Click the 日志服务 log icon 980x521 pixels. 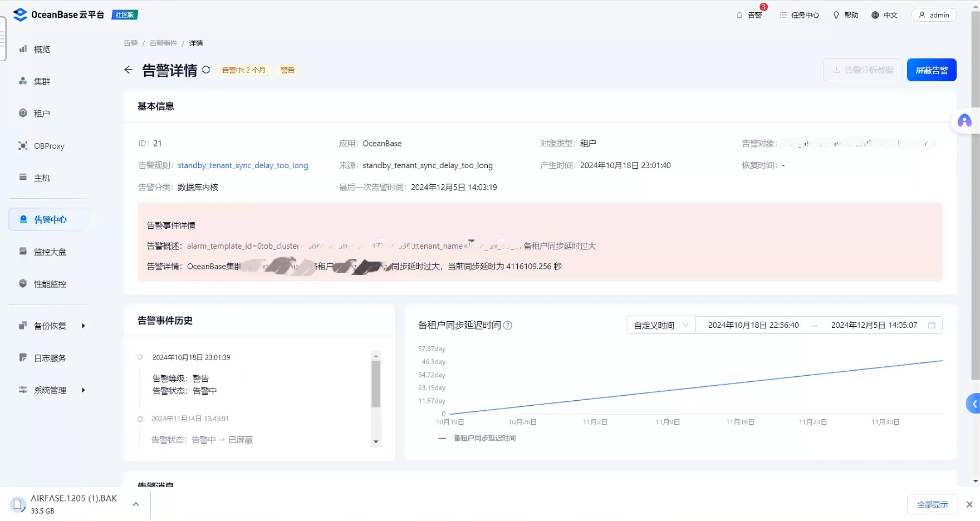click(23, 357)
